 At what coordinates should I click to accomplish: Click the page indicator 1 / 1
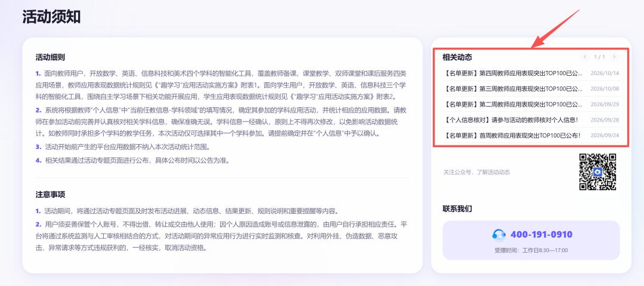pos(599,57)
